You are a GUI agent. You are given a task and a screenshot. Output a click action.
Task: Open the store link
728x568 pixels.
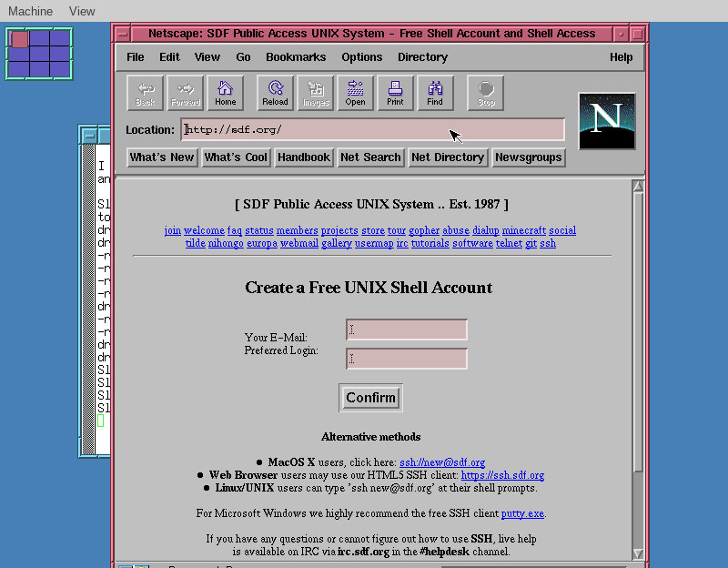click(373, 230)
